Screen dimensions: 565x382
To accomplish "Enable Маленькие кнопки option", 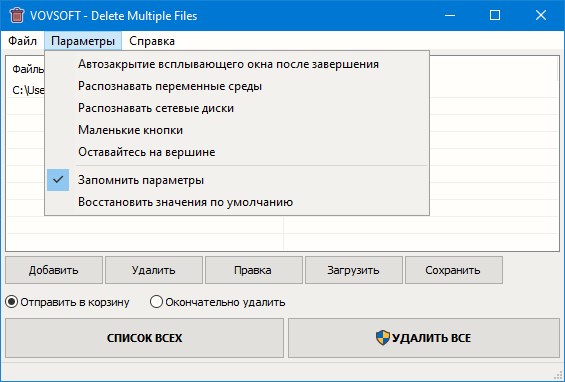I will tap(237, 130).
